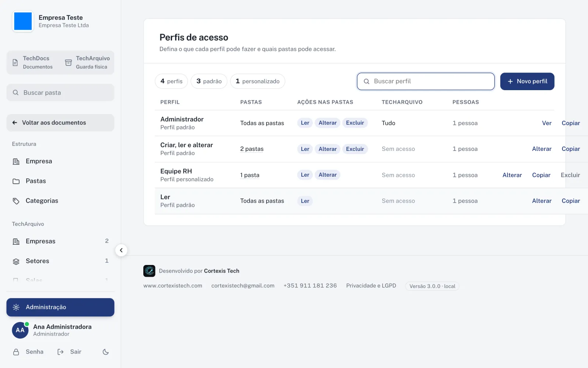
Task: Open the Administração section
Action: pos(60,307)
